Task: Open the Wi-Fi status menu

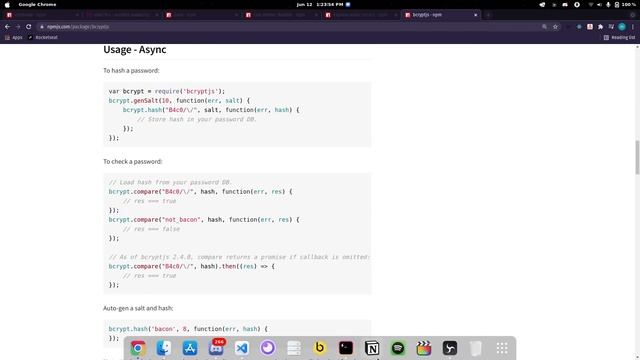Action: point(590,4)
